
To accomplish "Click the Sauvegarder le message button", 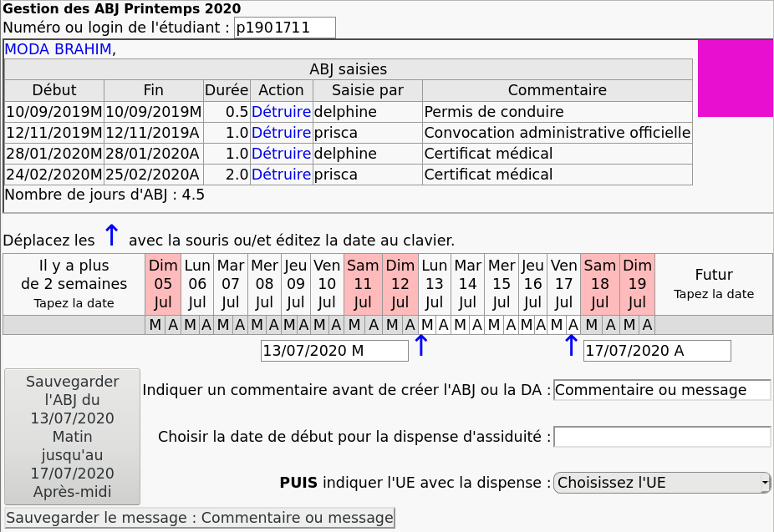I will (200, 518).
